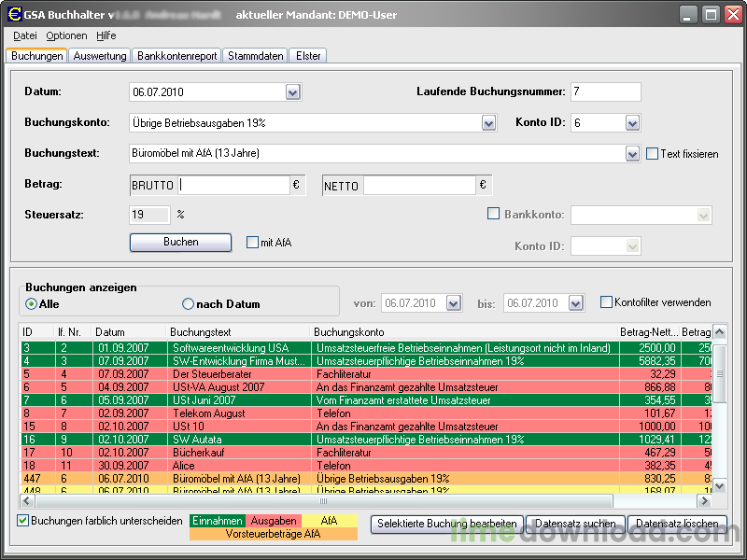This screenshot has width=747, height=560.
Task: Uncheck Buchungen farblich unterscheiden
Action: pyautogui.click(x=23, y=521)
